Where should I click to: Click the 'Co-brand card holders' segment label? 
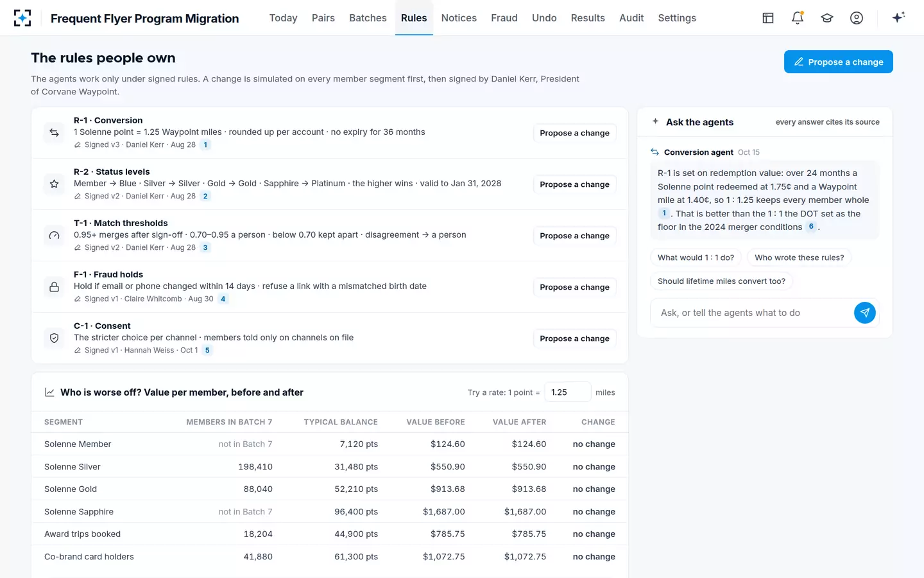click(x=89, y=557)
